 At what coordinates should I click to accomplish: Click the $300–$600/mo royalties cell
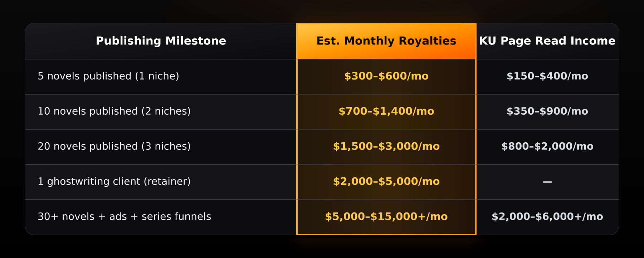[x=386, y=77]
